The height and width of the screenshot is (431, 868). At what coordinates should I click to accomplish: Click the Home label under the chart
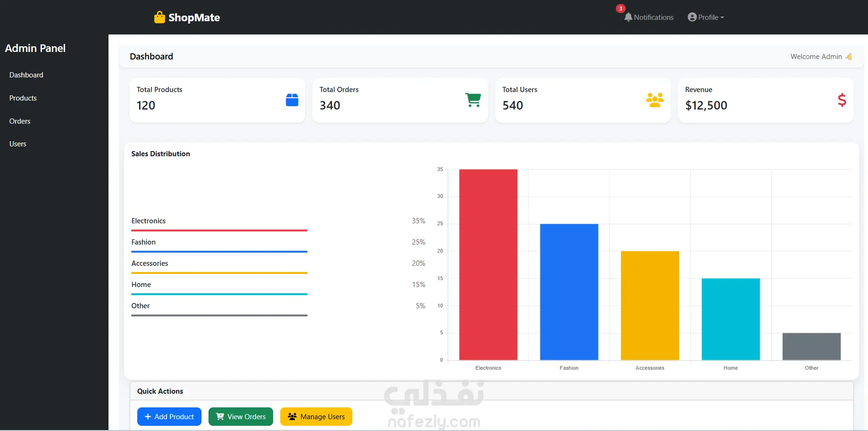coord(731,368)
